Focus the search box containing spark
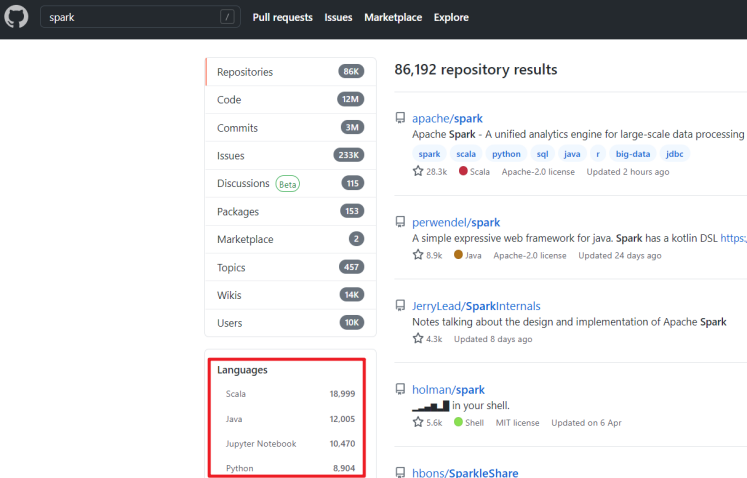Screen dimensions: 747x478 [140, 17]
